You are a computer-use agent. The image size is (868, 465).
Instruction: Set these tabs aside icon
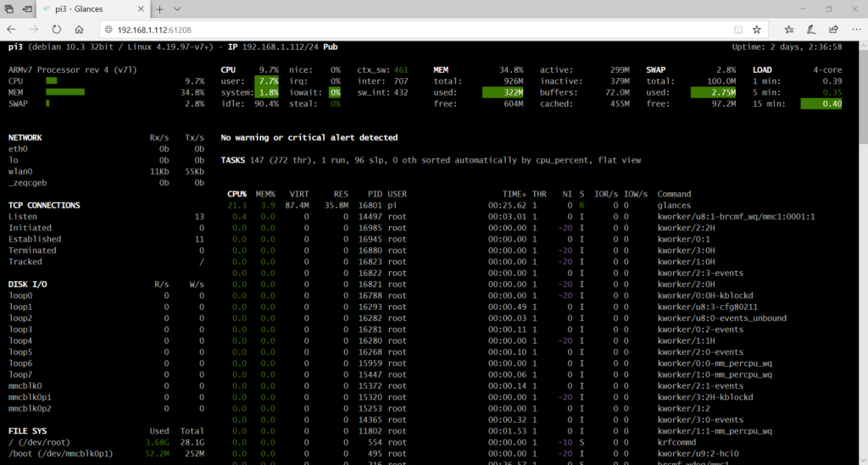click(x=26, y=8)
